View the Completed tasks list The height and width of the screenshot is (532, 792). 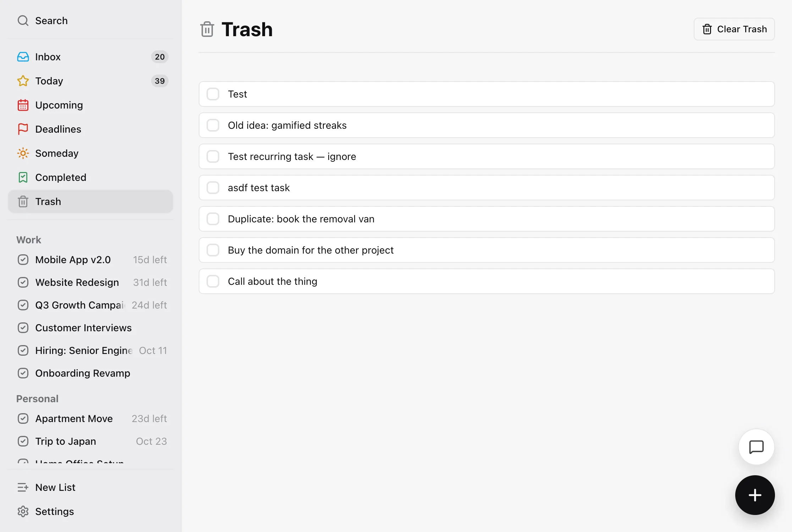pos(90,177)
